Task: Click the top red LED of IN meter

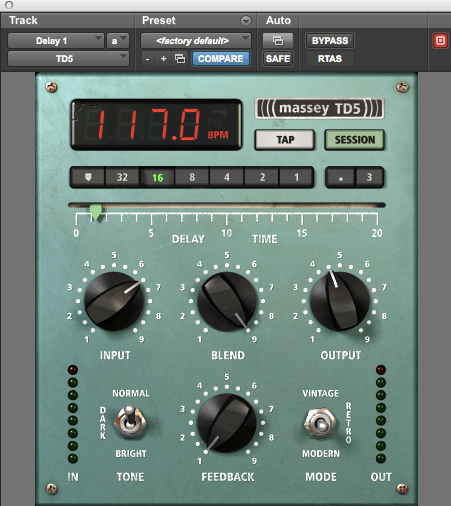Action: pos(73,369)
